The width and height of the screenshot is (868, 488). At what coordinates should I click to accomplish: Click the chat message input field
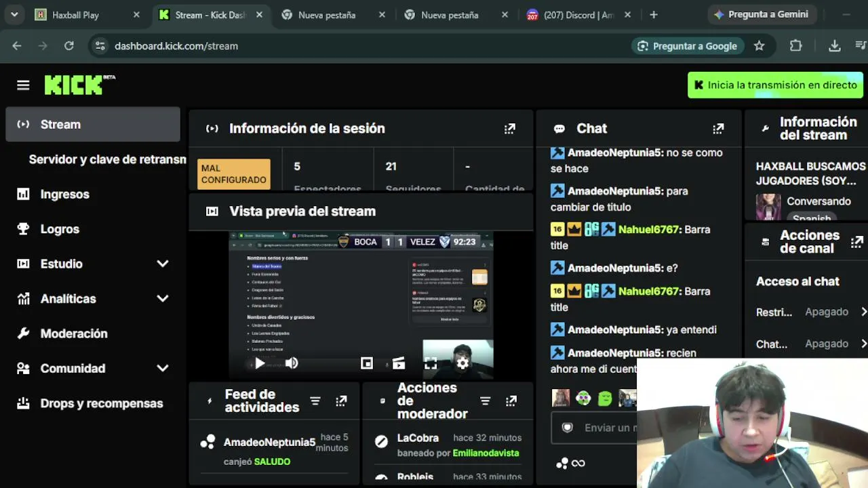point(594,428)
